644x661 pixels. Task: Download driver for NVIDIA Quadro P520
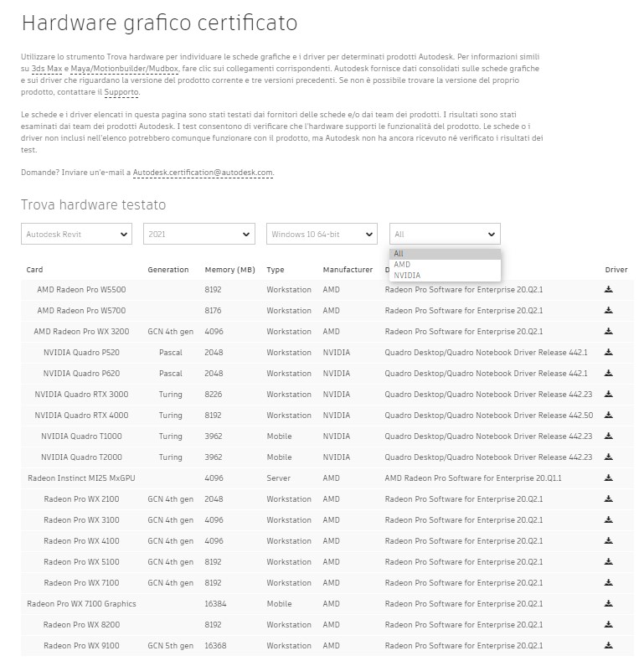(x=608, y=352)
